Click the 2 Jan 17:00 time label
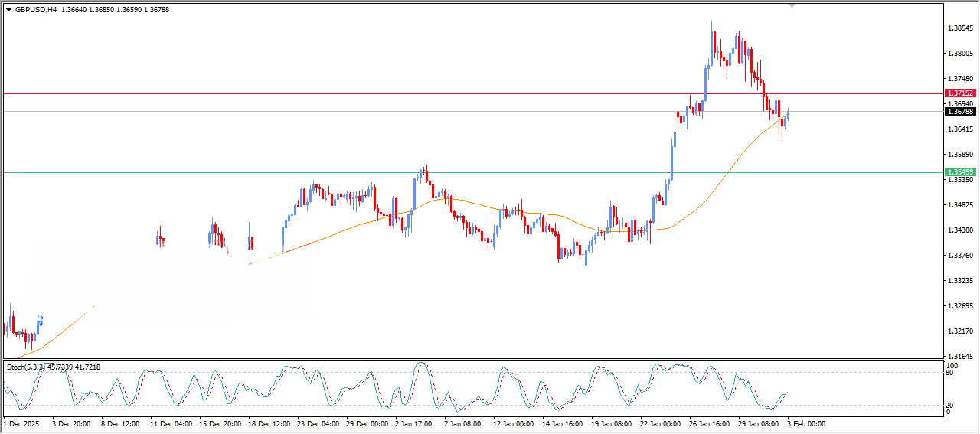 pyautogui.click(x=414, y=423)
